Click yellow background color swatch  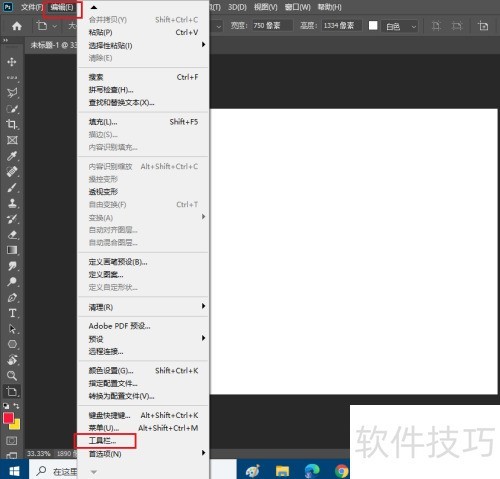(x=16, y=425)
